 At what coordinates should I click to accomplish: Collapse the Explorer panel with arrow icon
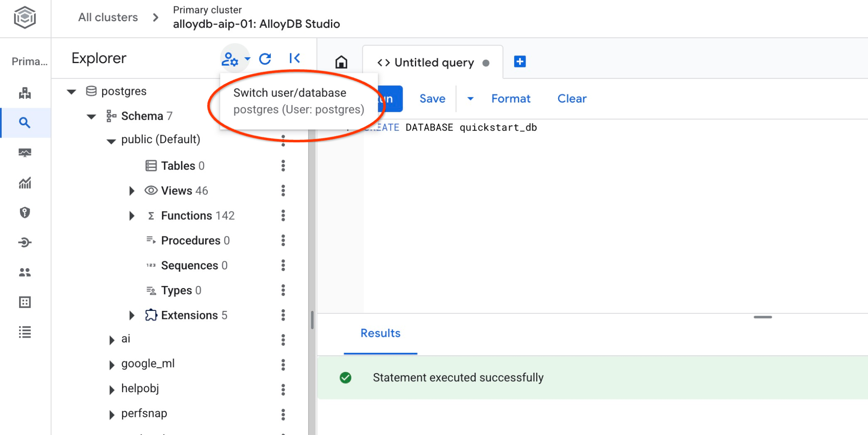pyautogui.click(x=295, y=58)
